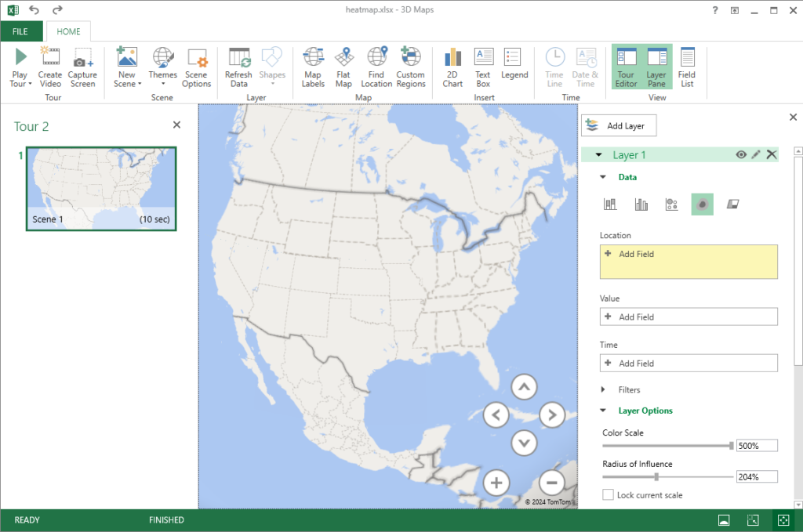
Task: Insert a Text Box
Action: pyautogui.click(x=483, y=67)
